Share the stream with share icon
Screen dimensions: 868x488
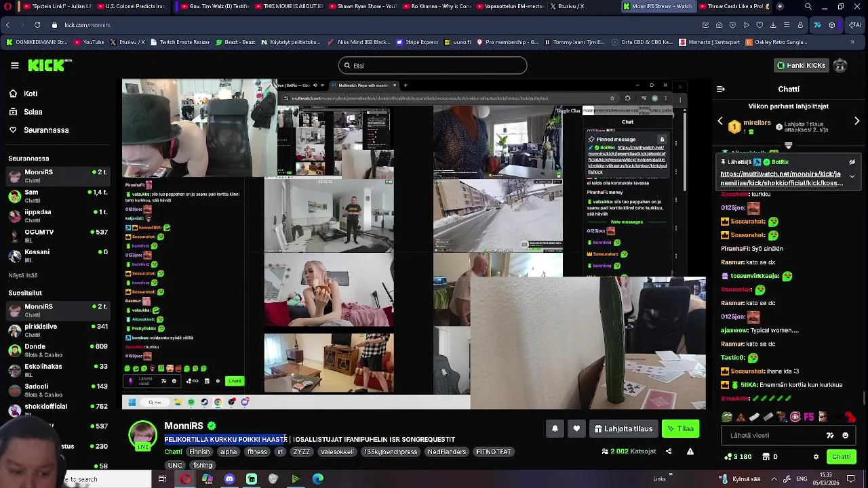pyautogui.click(x=669, y=451)
